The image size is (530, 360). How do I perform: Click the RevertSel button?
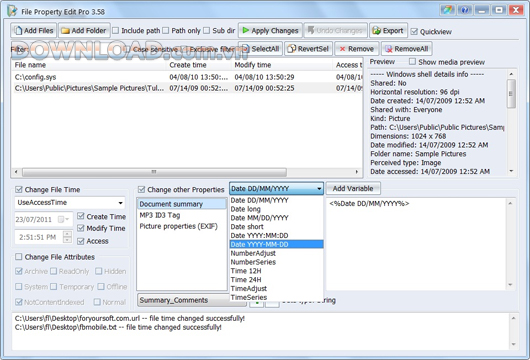[308, 49]
